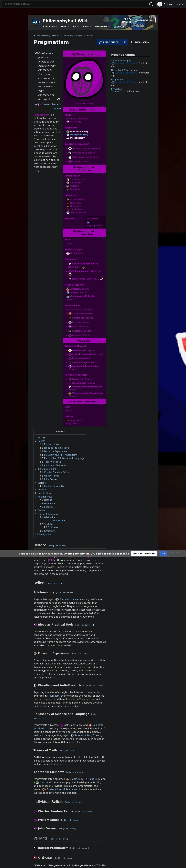Open the Fallibilism link
This screenshot has height=868, width=186.
[94, 779]
